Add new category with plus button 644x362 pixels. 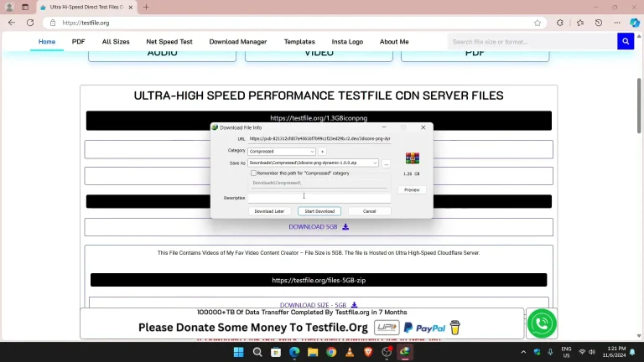(322, 152)
